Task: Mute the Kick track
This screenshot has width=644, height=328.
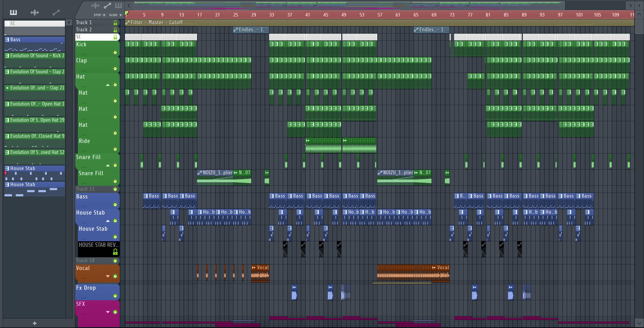Action: point(115,52)
